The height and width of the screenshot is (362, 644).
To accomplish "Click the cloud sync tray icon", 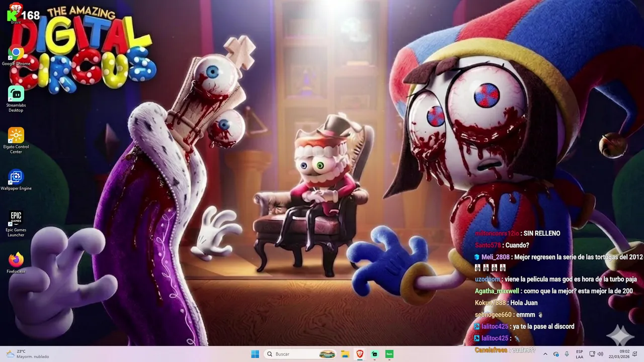I will (556, 354).
